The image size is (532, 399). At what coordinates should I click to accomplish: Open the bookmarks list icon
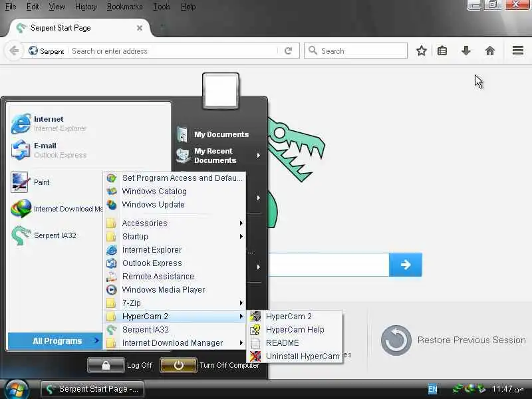click(x=442, y=51)
